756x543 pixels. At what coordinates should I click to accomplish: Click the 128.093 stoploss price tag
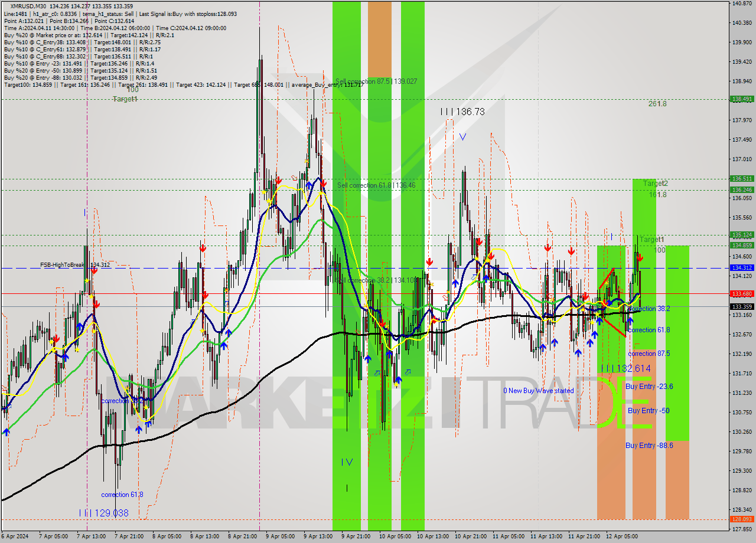pyautogui.click(x=742, y=519)
